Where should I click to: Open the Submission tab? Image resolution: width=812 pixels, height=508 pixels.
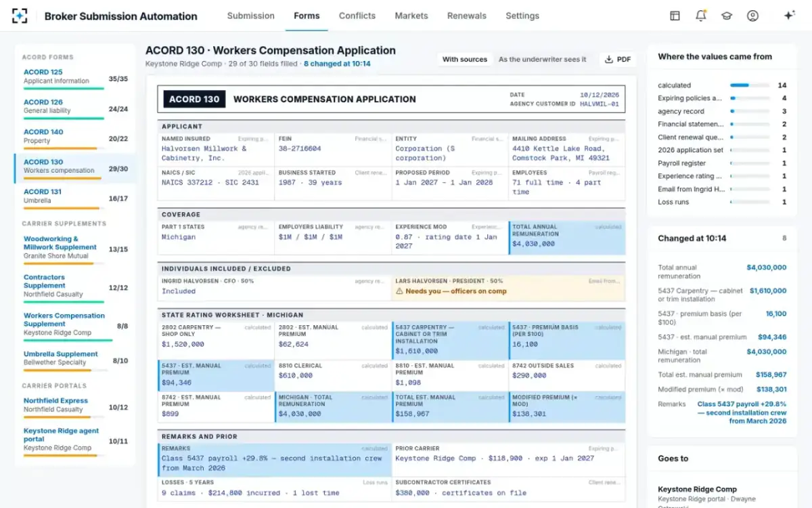click(x=251, y=16)
